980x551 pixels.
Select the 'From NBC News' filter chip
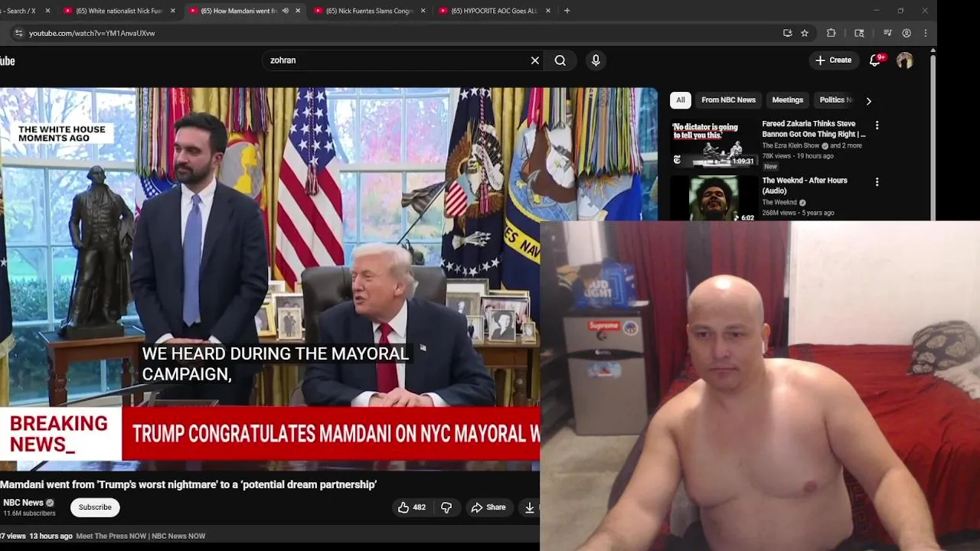[x=728, y=100]
